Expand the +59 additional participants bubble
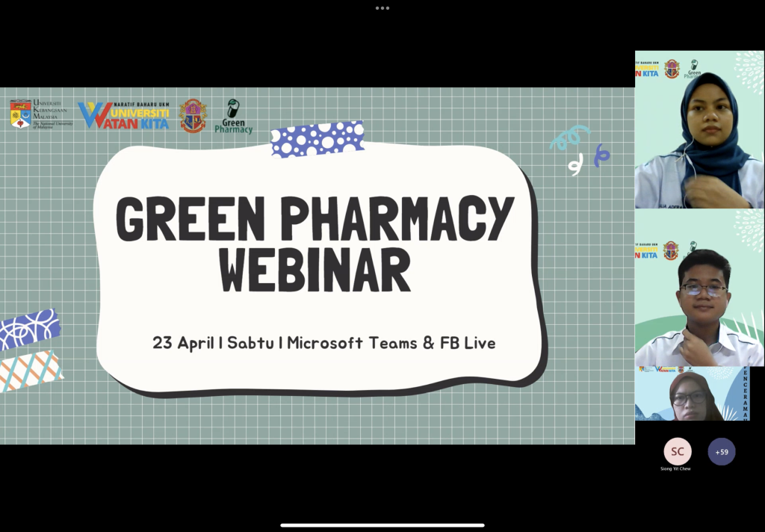The image size is (765, 532). (x=722, y=451)
